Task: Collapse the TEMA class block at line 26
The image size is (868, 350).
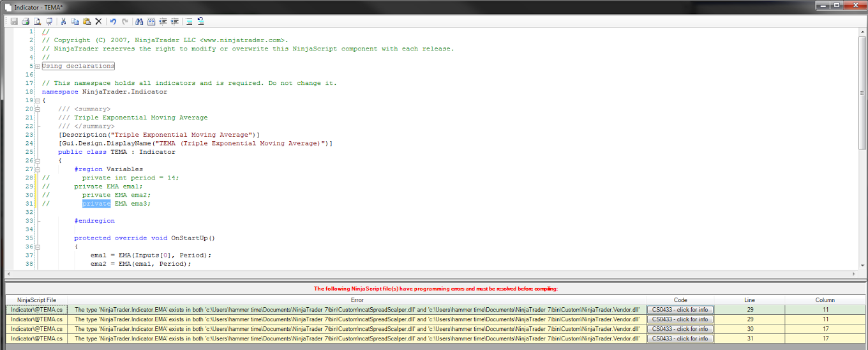Action: (x=38, y=161)
